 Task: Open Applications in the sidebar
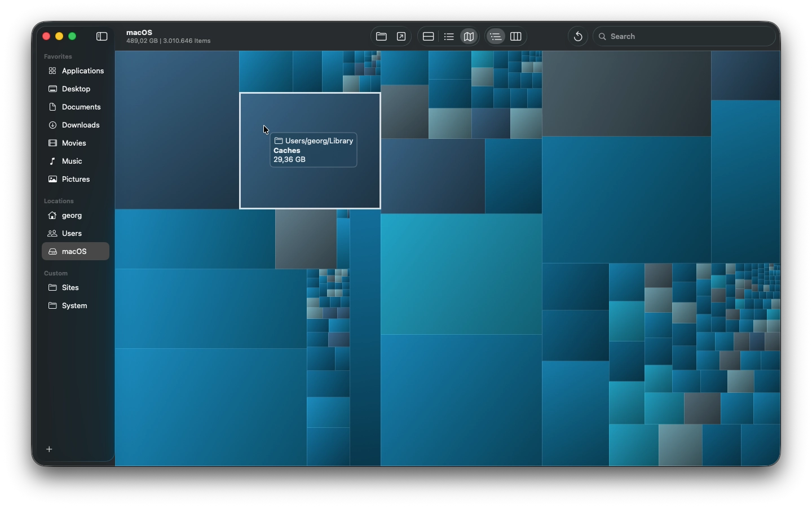[76, 71]
